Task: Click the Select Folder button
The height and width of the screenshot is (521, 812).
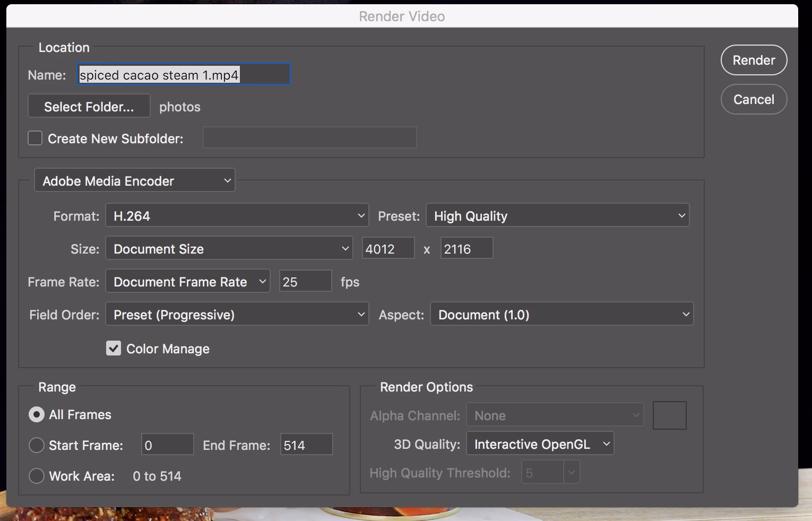Action: coord(89,106)
